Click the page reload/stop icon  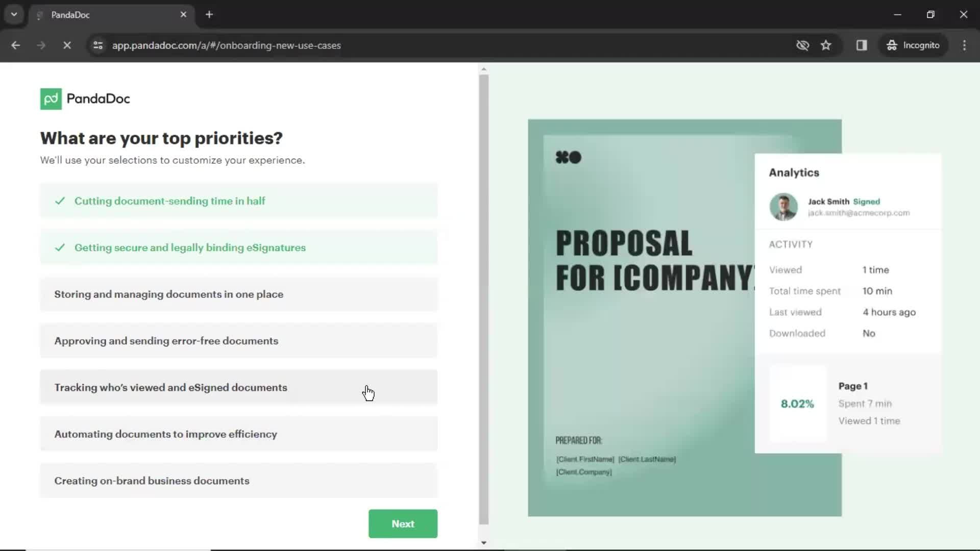tap(66, 45)
